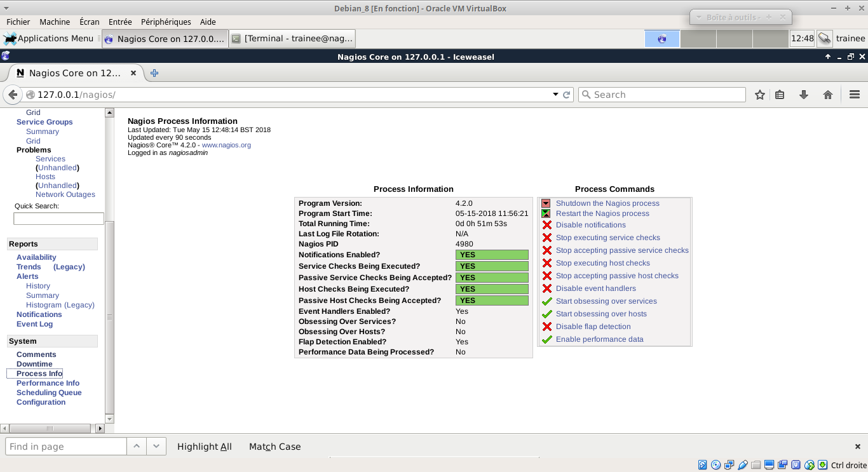This screenshot has height=472, width=868.
Task: Open the Machine menu of VirtualBox
Action: (x=55, y=22)
